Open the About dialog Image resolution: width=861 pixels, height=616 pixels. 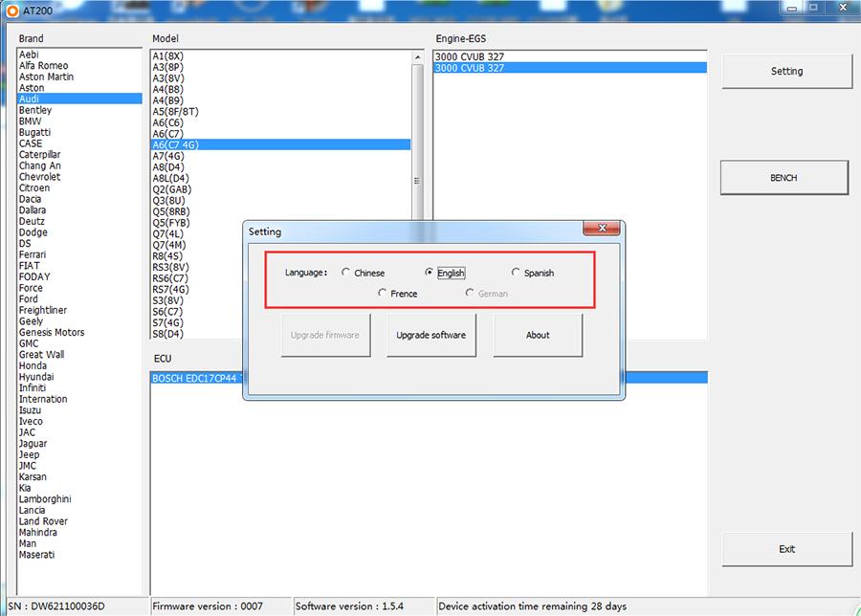point(537,334)
